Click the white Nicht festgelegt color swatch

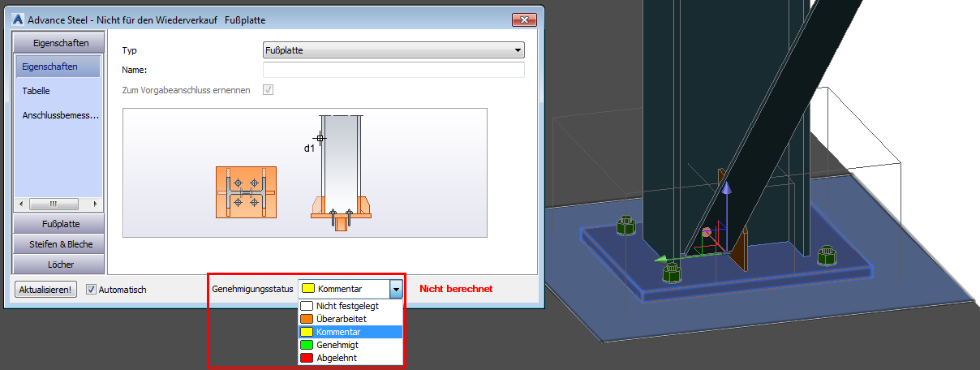click(307, 306)
